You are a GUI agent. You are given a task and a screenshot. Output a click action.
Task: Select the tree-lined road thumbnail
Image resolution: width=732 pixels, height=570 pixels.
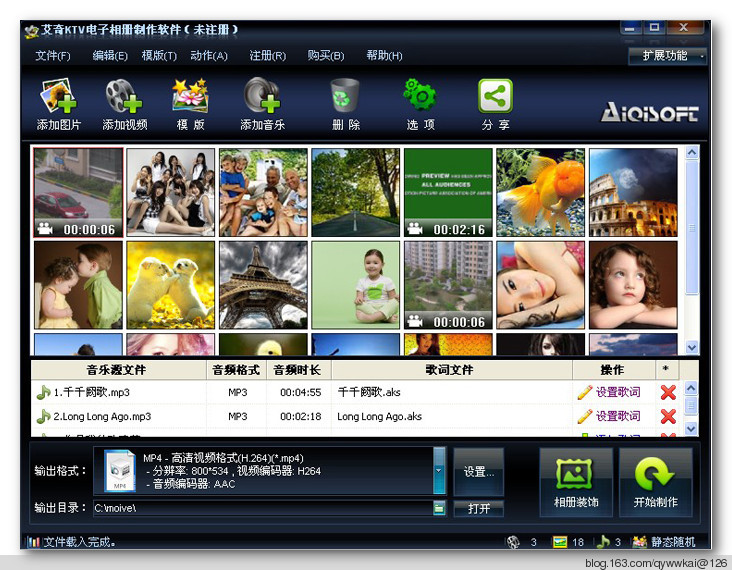tap(356, 192)
